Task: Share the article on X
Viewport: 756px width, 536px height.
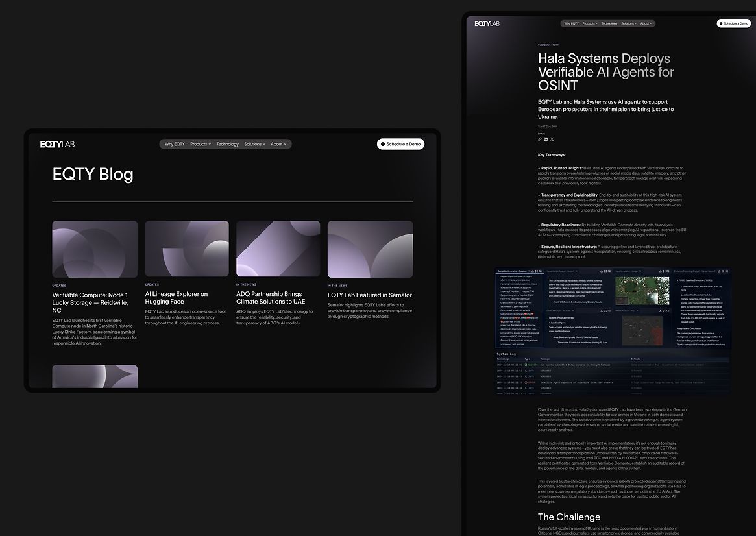Action: tap(552, 139)
